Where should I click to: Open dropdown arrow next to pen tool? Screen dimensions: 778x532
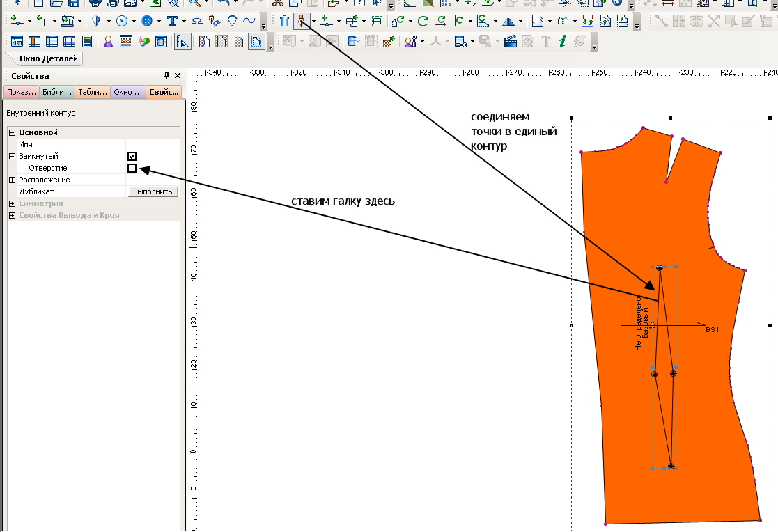(x=313, y=21)
